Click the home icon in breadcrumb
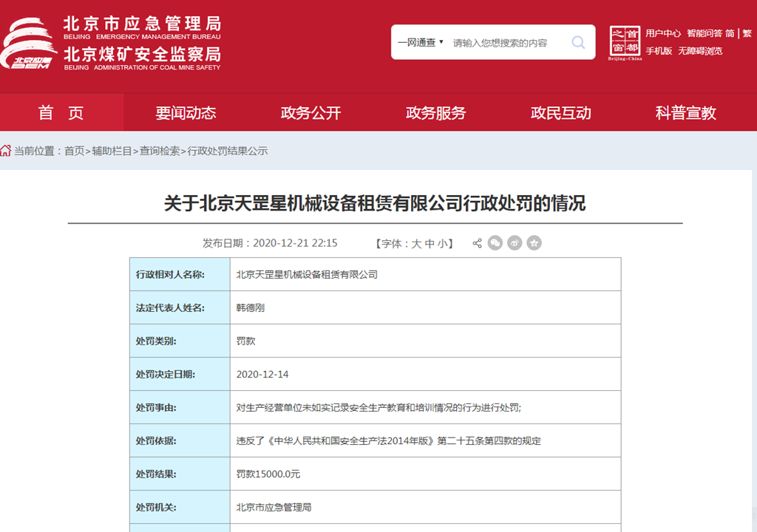The image size is (757, 532). tap(6, 151)
